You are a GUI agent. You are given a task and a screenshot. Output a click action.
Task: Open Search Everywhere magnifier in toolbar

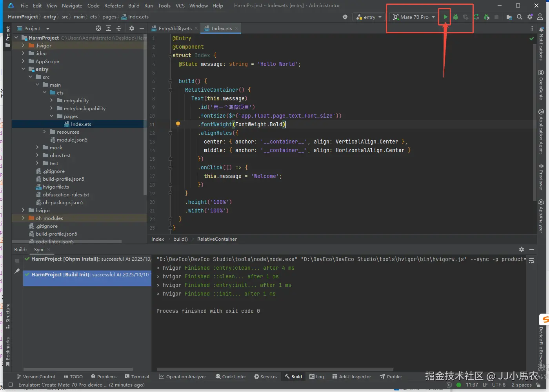520,17
